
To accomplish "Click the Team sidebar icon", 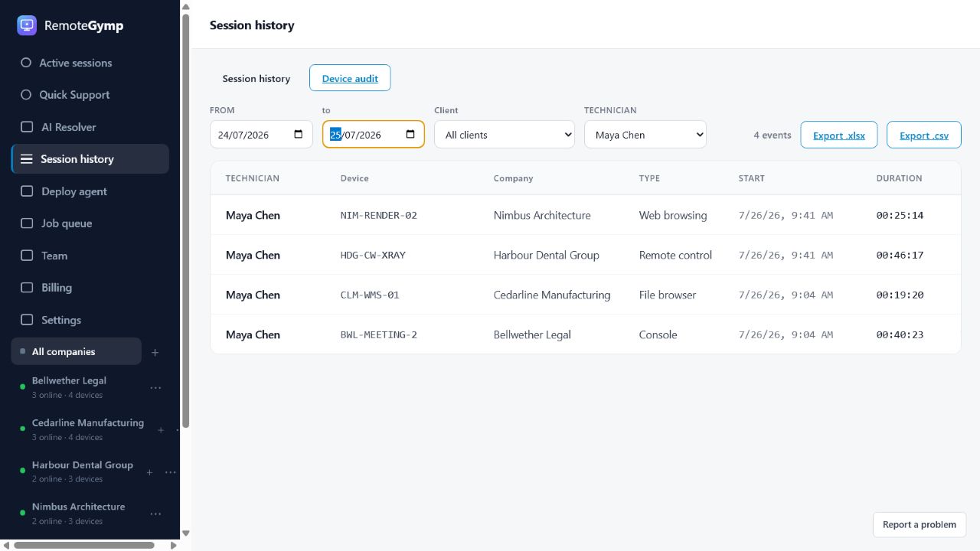I will point(27,256).
